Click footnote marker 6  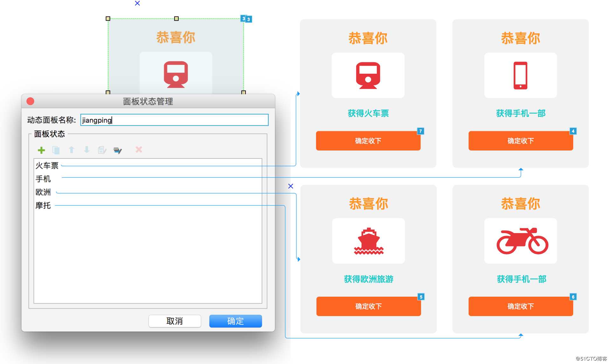tap(573, 297)
